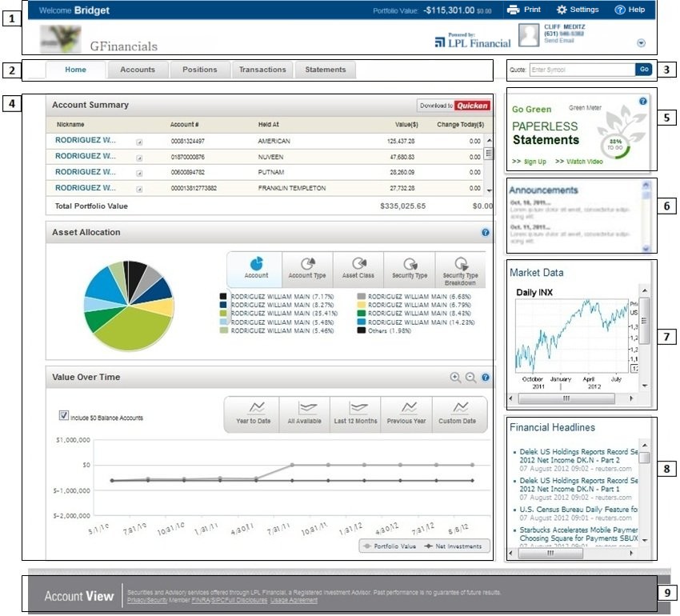Open the Statements tab

pyautogui.click(x=325, y=70)
